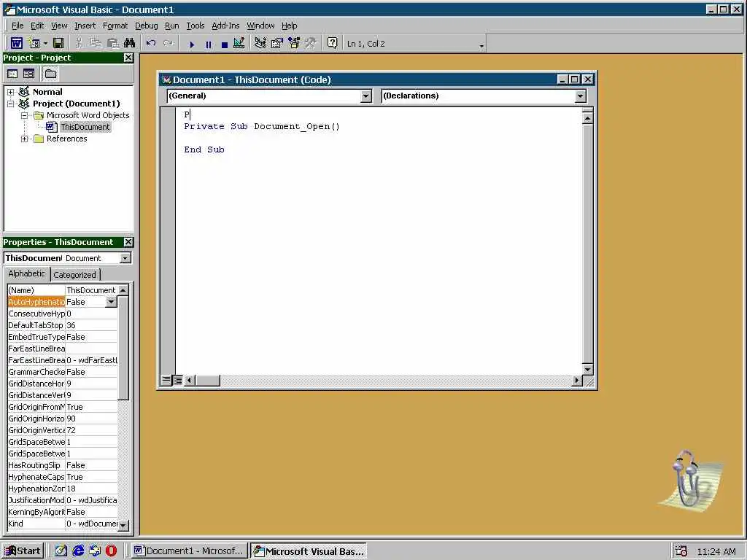Click the Copy toolbar icon

(x=96, y=43)
